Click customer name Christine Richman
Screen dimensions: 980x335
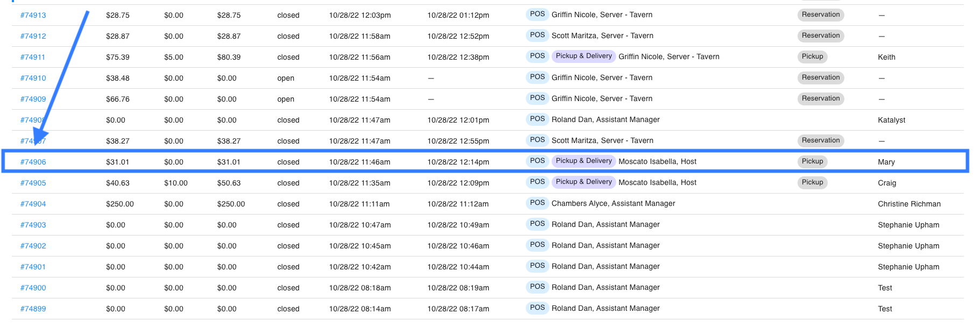tap(909, 204)
